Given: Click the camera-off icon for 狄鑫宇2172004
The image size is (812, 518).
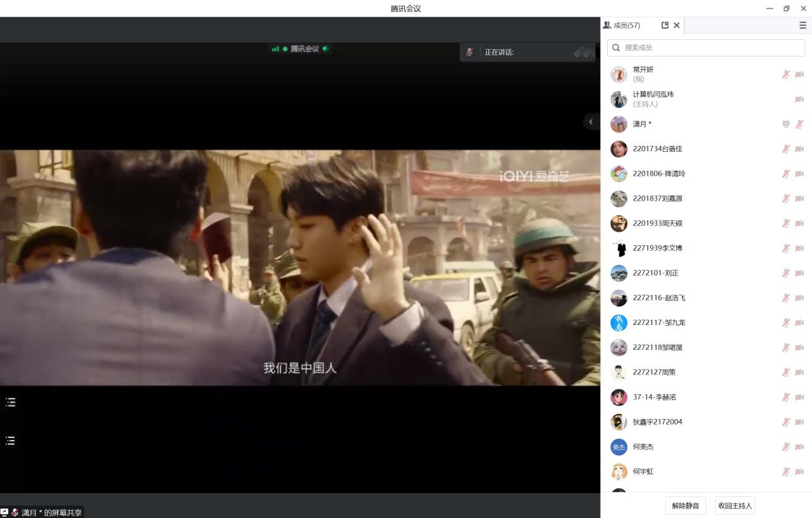Looking at the screenshot, I should 799,422.
